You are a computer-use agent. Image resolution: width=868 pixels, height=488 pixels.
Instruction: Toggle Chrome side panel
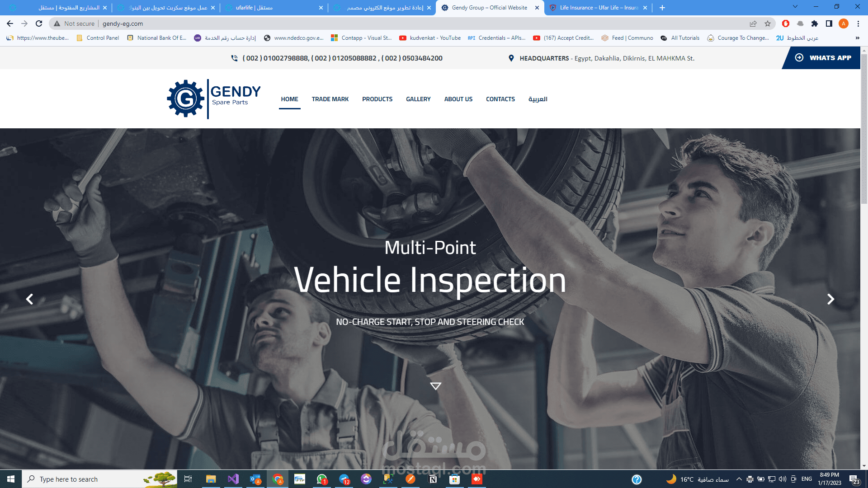pyautogui.click(x=829, y=23)
